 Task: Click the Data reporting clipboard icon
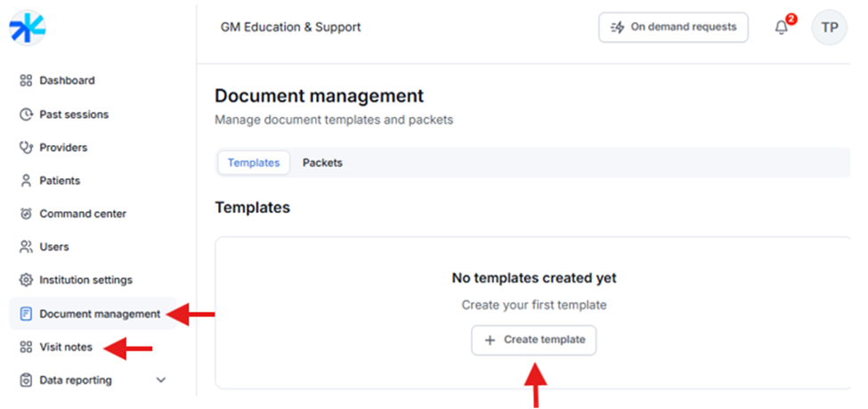[x=26, y=380]
